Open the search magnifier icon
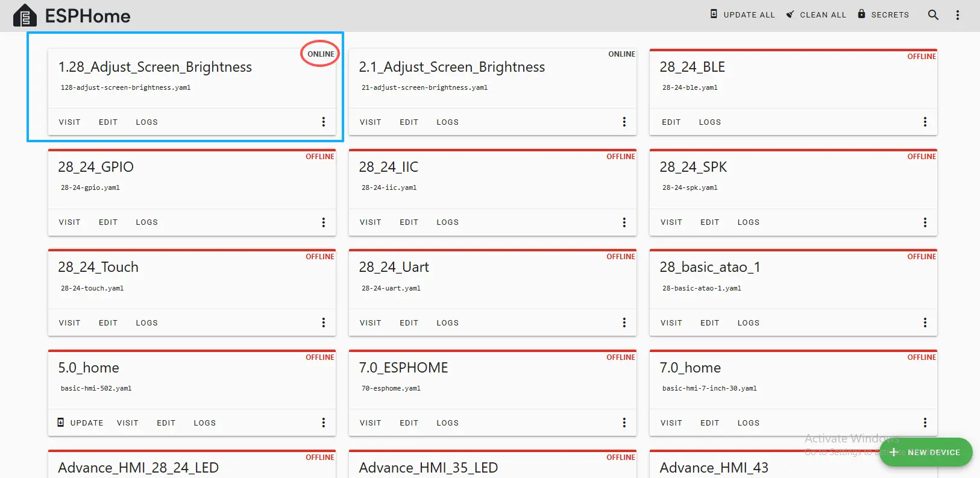Screen dimensions: 980x478 click(933, 15)
